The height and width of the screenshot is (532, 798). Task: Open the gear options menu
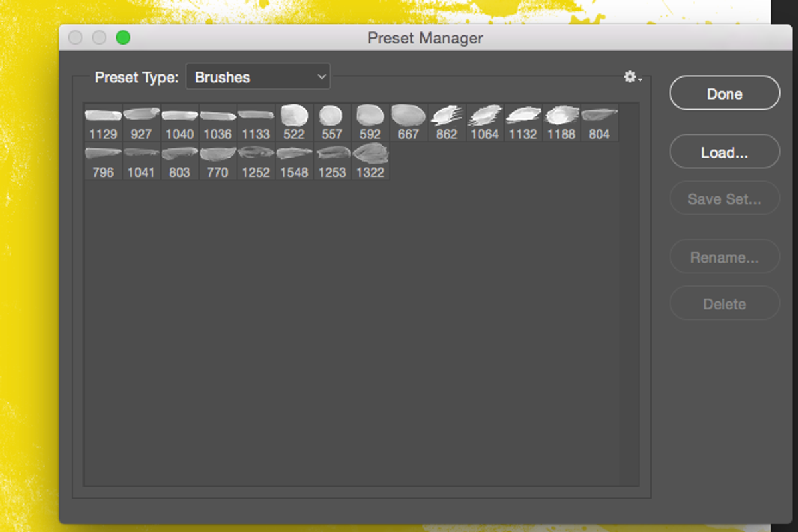point(632,78)
